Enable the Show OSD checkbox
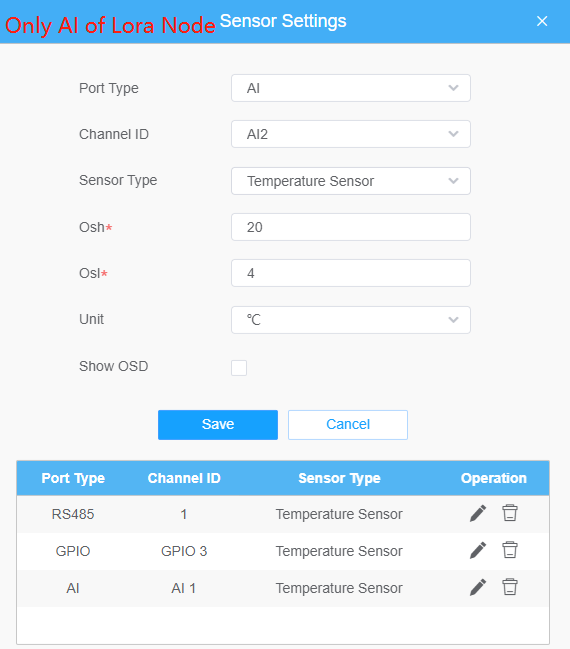This screenshot has width=570, height=649. (239, 368)
